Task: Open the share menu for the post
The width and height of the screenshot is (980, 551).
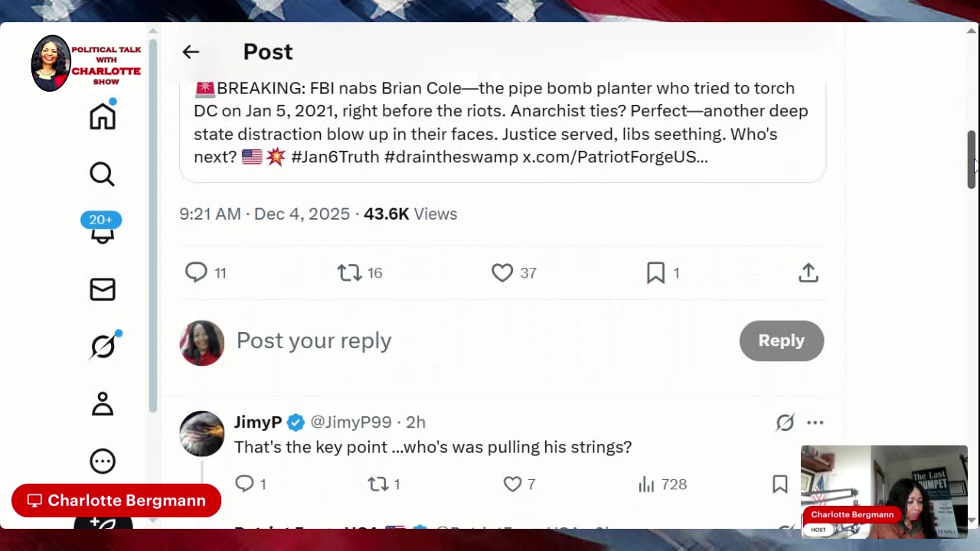Action: 808,272
